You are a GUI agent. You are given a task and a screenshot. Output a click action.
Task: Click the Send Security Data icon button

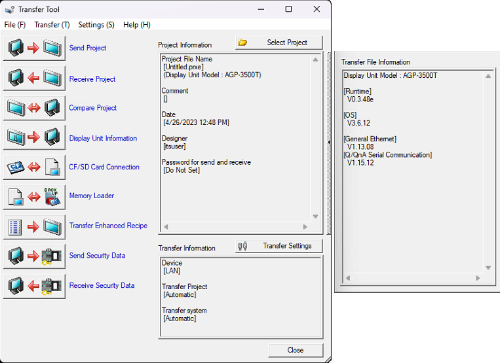(34, 256)
